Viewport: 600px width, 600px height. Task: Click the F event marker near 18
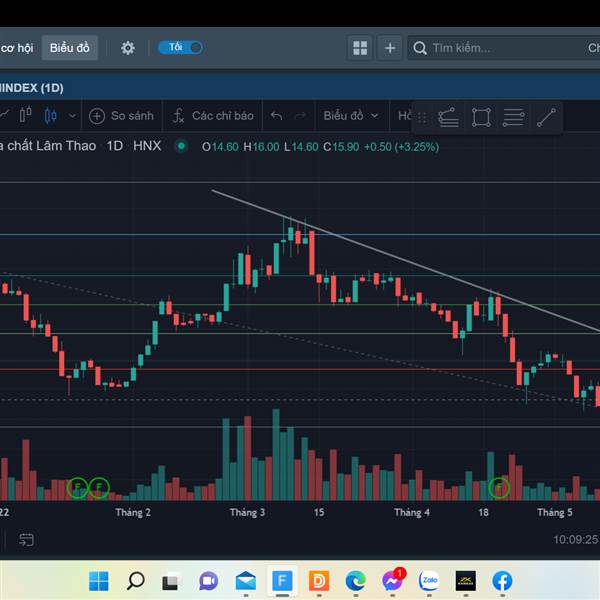(499, 487)
